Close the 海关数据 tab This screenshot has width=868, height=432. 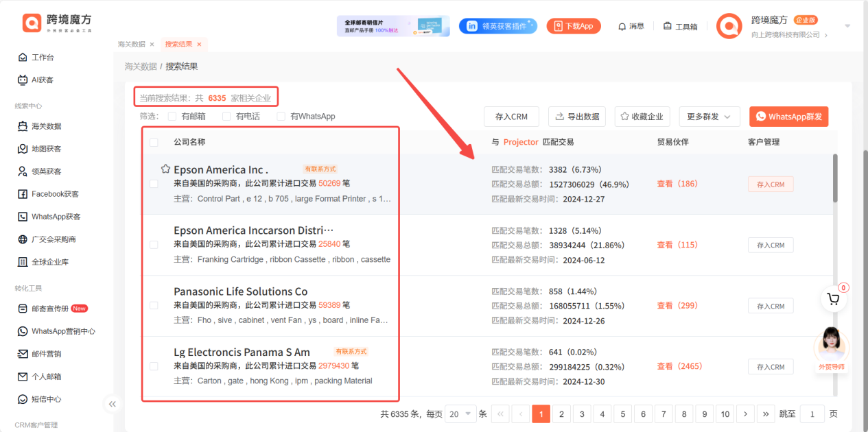(152, 45)
